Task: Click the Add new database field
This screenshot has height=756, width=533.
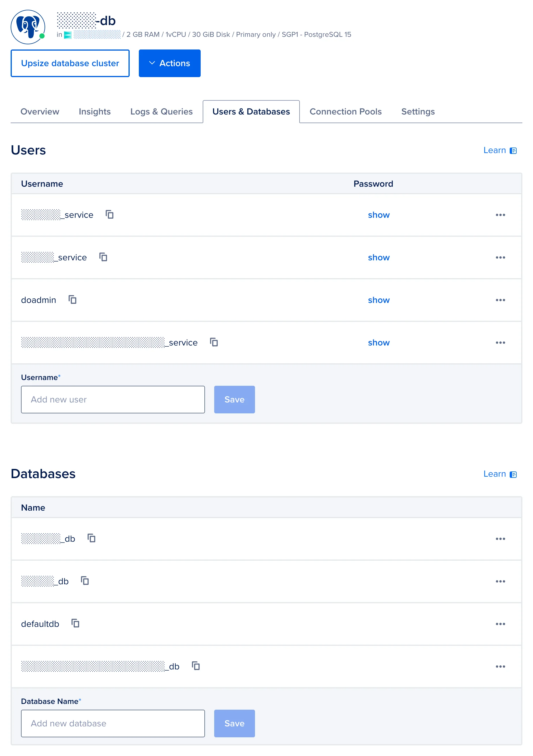Action: [113, 723]
